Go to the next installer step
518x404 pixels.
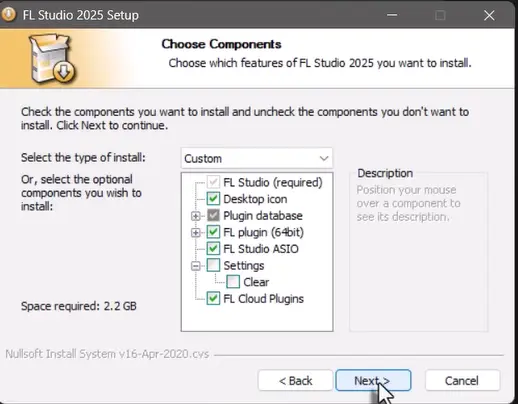[373, 380]
